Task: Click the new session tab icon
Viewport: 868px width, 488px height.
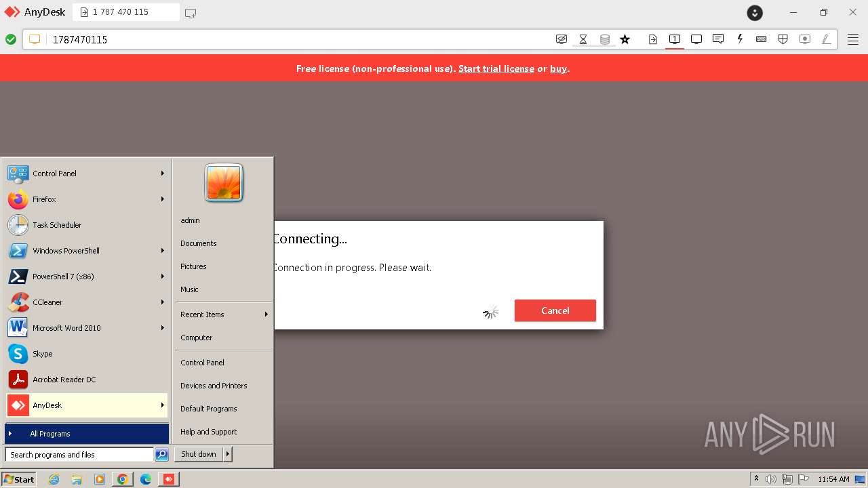Action: [x=191, y=13]
